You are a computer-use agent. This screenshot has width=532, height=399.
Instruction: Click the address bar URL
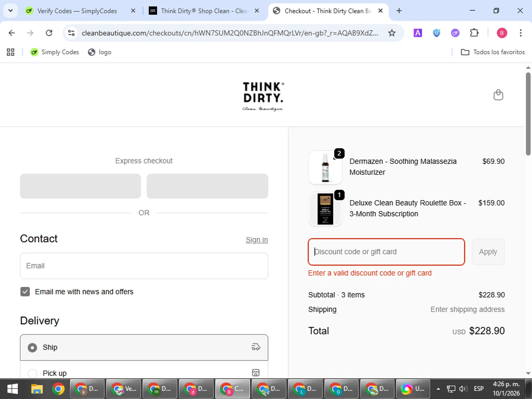coord(230,33)
